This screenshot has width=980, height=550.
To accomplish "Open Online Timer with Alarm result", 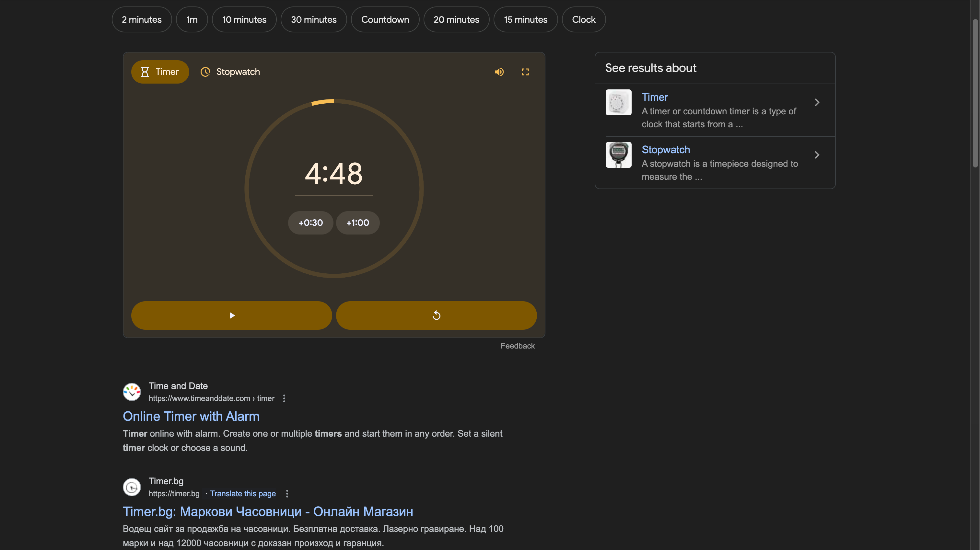I will coord(191,416).
